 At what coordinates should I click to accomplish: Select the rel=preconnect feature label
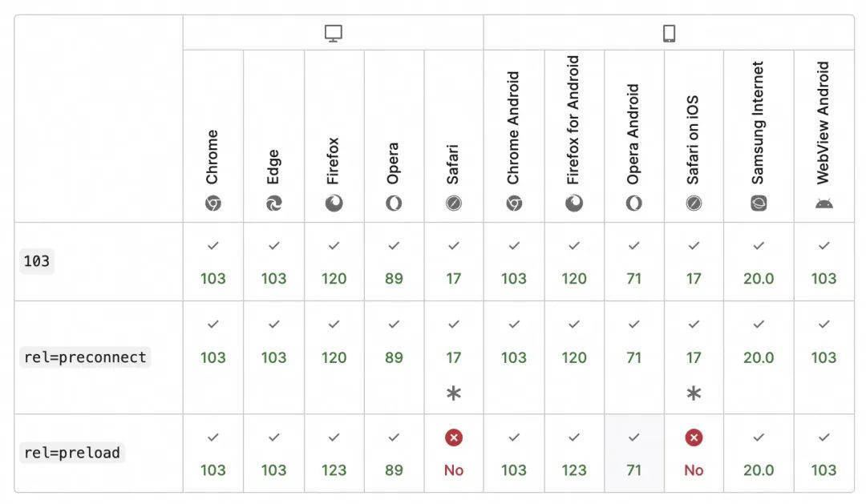tap(85, 357)
